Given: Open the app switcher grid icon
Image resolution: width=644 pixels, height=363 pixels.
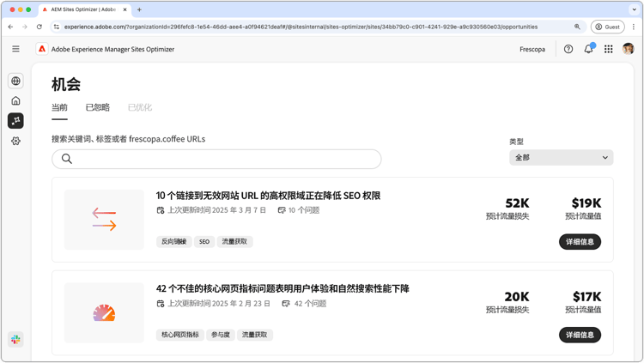Looking at the screenshot, I should 608,49.
